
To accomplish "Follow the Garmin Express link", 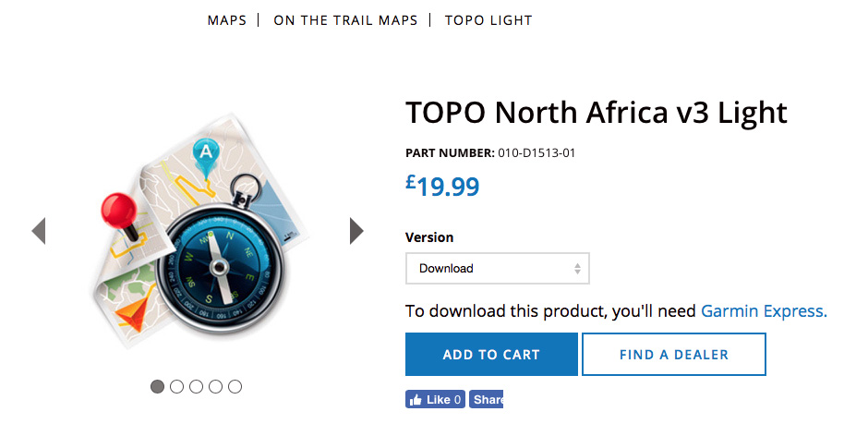I will click(764, 311).
